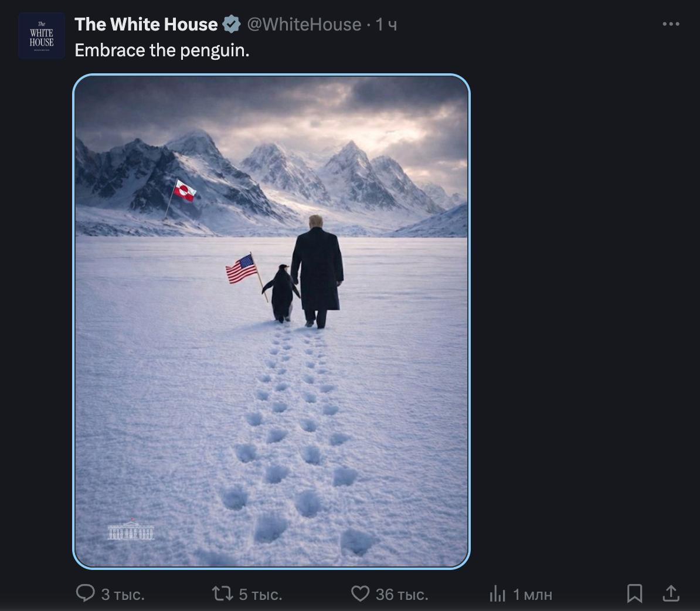Click the "5 тыс." repost count
The width and height of the screenshot is (700, 611).
260,595
